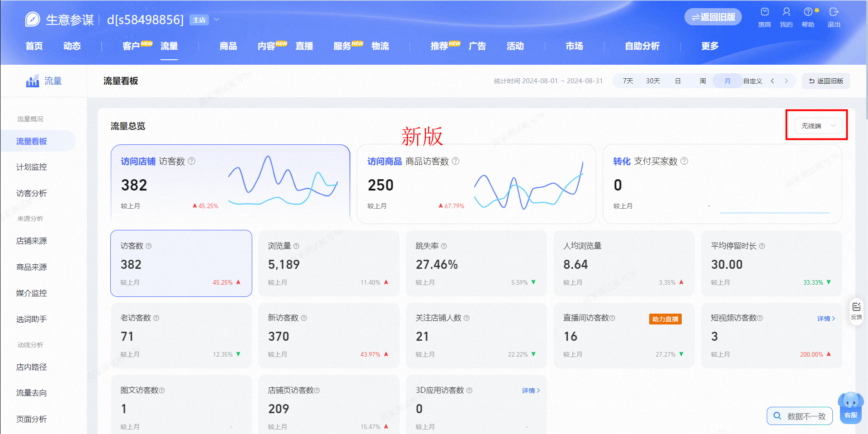Select the 30天 time range

[653, 81]
